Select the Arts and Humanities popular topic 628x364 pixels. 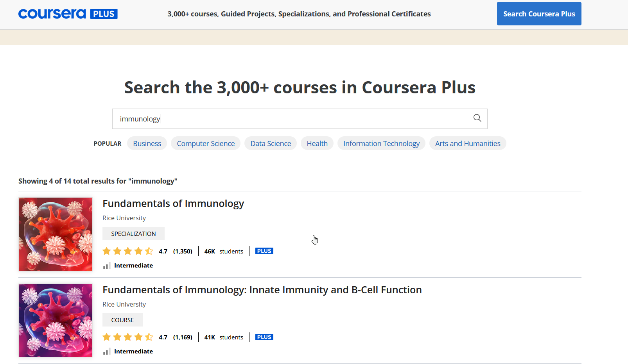point(468,143)
